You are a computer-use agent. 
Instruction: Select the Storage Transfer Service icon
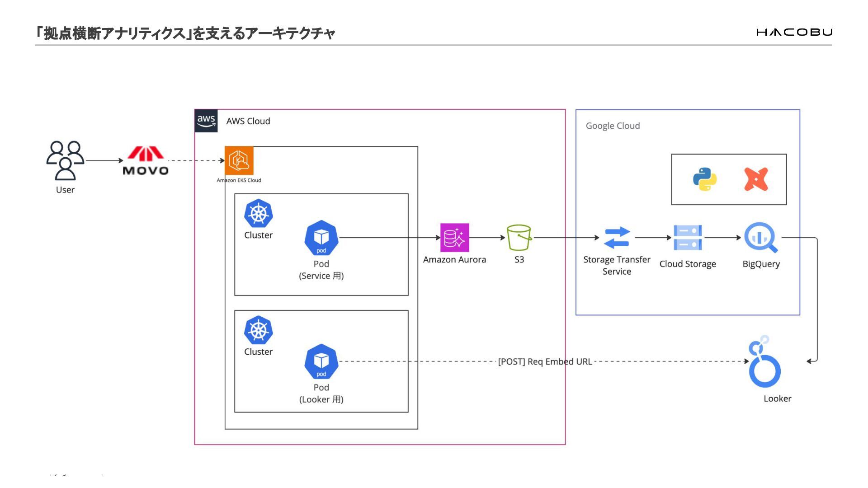pyautogui.click(x=617, y=238)
